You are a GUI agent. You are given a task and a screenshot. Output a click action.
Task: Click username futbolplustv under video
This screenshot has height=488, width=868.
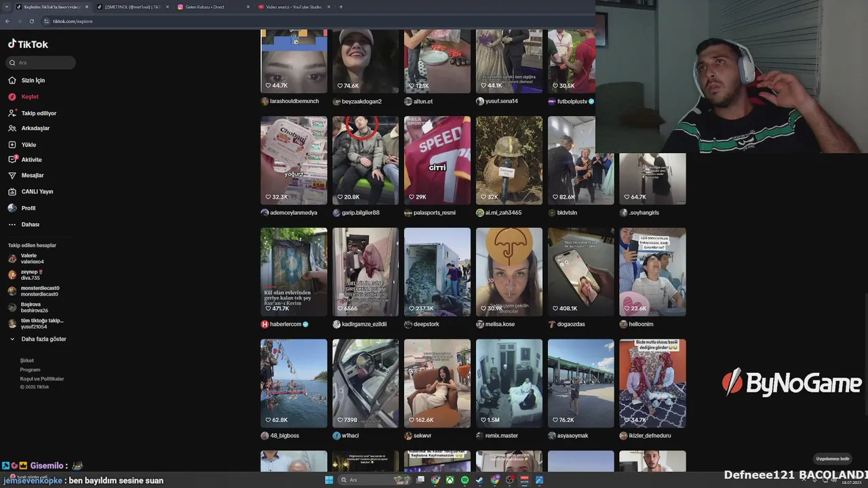point(572,102)
